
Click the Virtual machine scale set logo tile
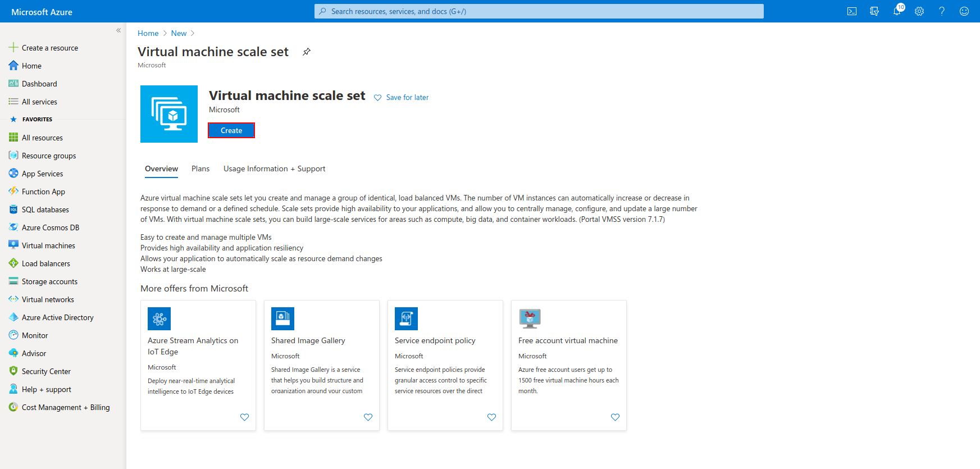[169, 114]
